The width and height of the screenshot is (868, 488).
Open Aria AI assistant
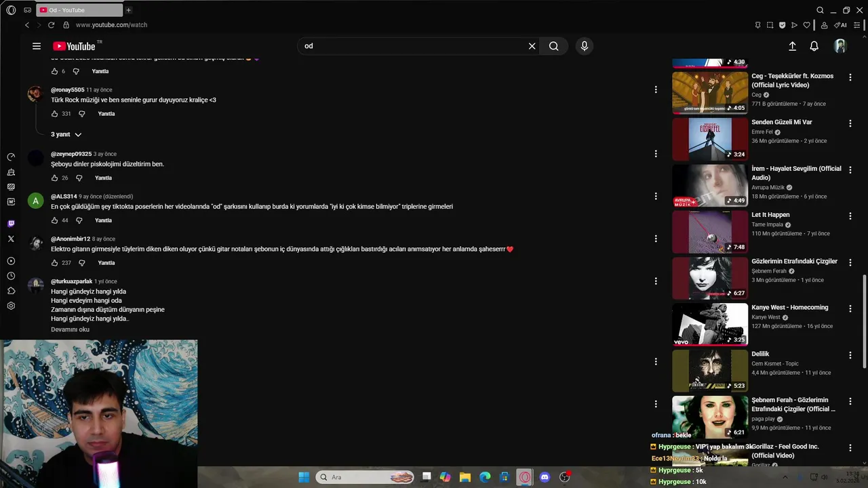[x=840, y=25]
